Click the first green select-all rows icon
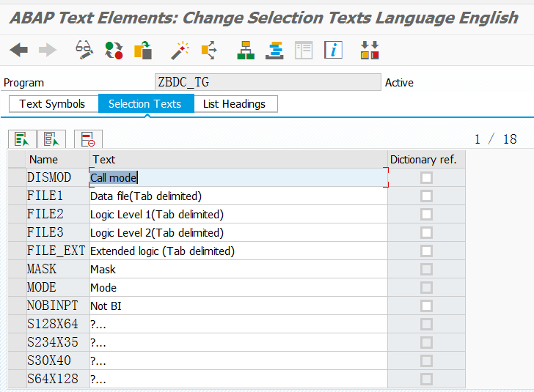Image resolution: width=534 pixels, height=392 pixels. pos(21,139)
